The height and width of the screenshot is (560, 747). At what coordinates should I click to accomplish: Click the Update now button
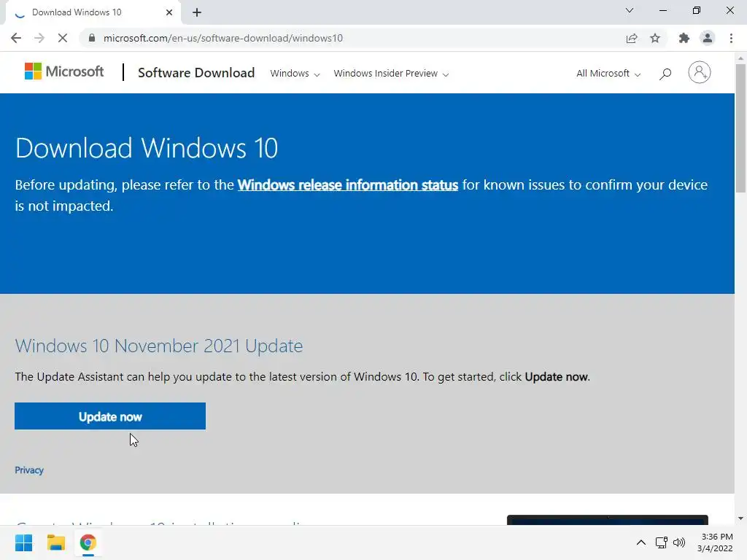tap(110, 416)
